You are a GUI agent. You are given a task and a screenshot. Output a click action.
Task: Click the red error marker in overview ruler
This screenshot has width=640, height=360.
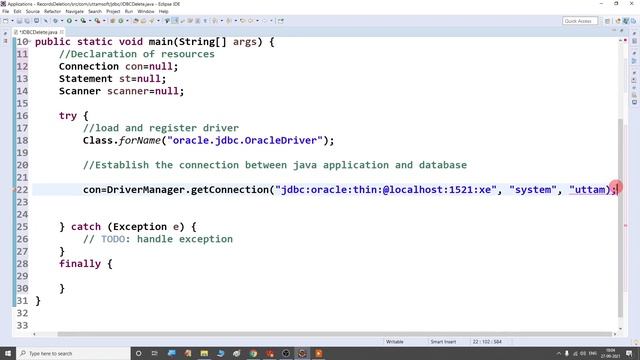[x=625, y=225]
